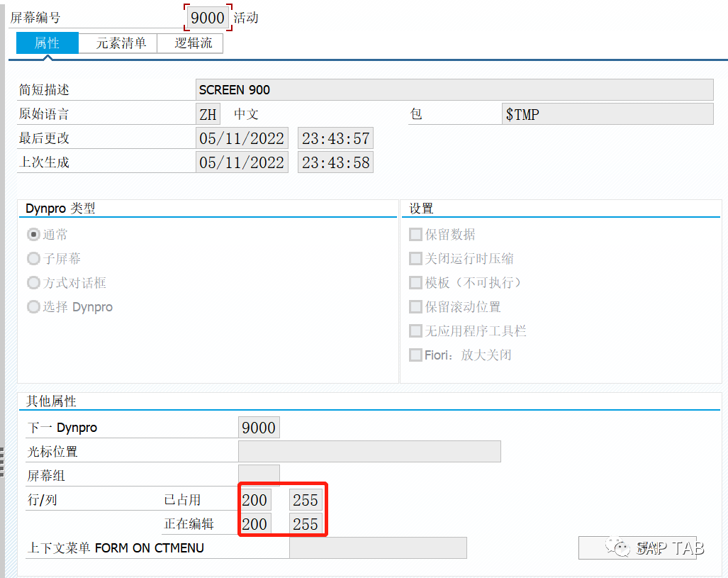Click the 最后更改 date field
This screenshot has width=728, height=578.
(x=242, y=138)
